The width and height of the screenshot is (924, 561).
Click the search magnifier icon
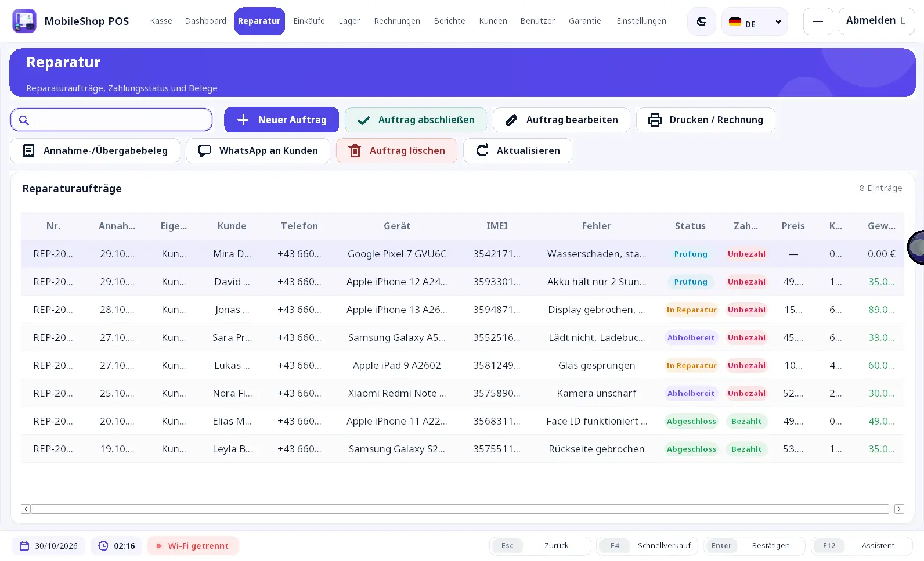coord(24,120)
